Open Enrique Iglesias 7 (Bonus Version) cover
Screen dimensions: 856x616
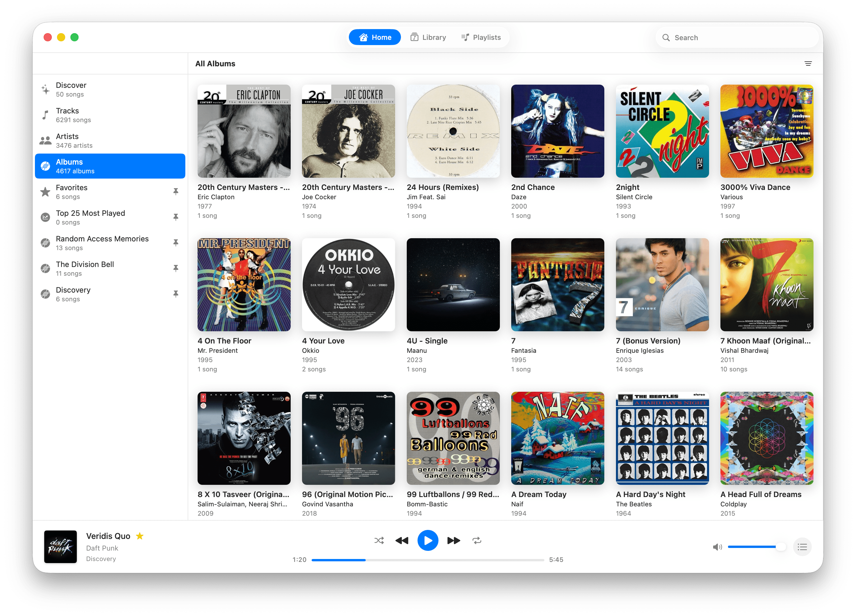(662, 285)
